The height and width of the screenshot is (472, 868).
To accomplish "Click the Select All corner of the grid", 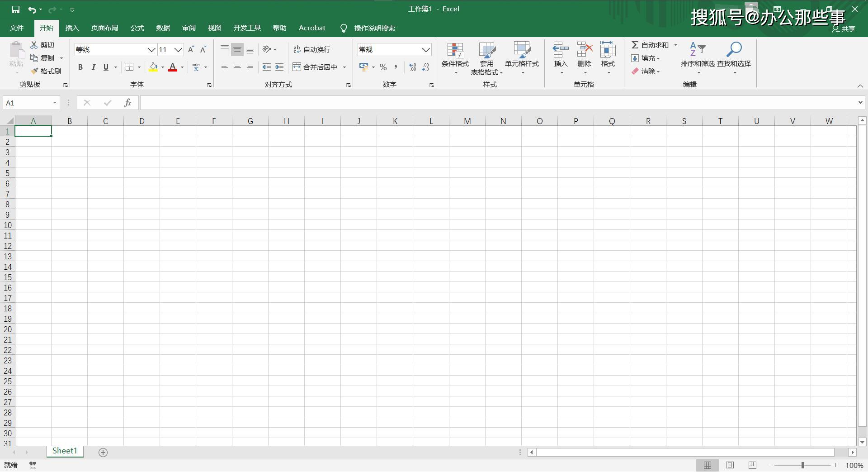I will [x=8, y=121].
